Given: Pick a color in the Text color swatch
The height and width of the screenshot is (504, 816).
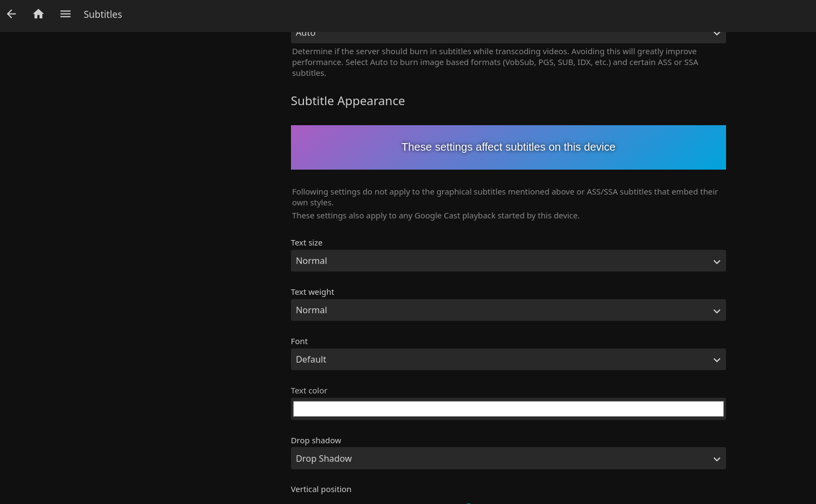Looking at the screenshot, I should click(x=508, y=409).
